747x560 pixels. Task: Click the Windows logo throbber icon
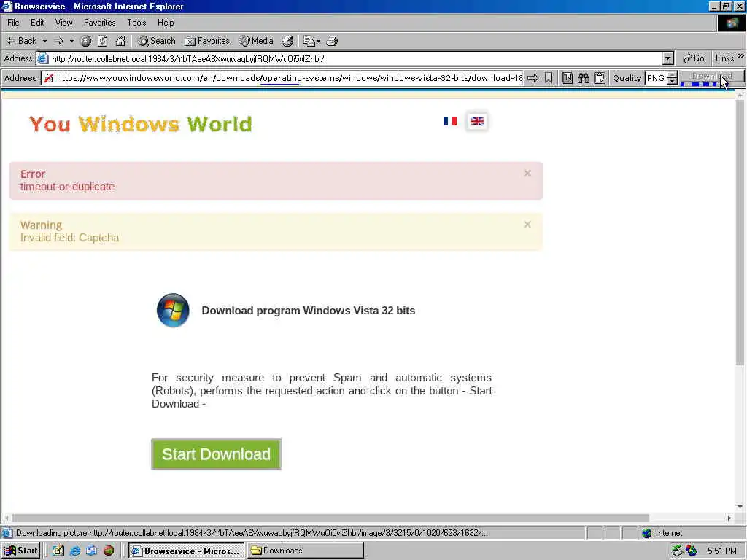[731, 23]
